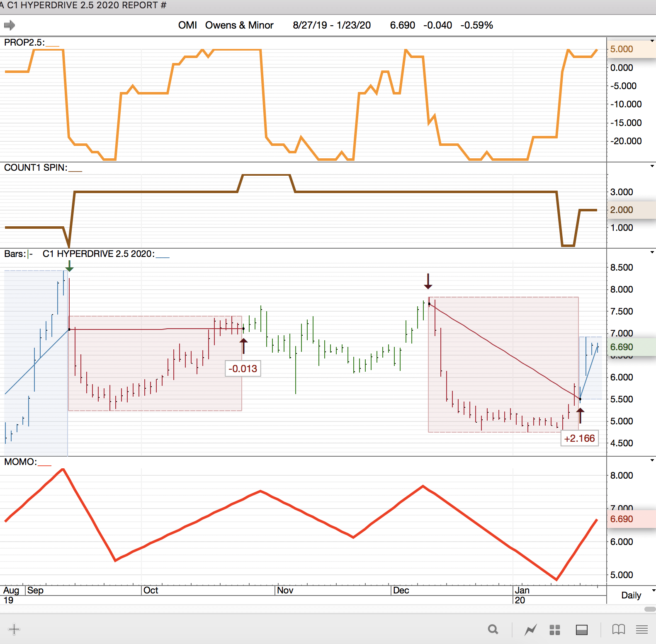This screenshot has height=644, width=656.
Task: Open the COUNT1 SPIN pane dropdown arrow
Action: [652, 166]
